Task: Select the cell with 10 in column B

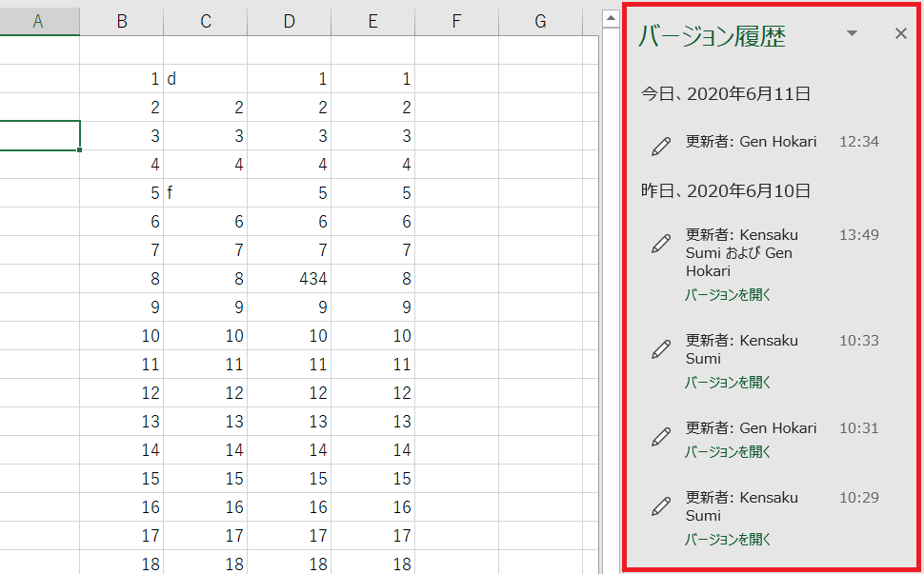Action: pyautogui.click(x=122, y=336)
